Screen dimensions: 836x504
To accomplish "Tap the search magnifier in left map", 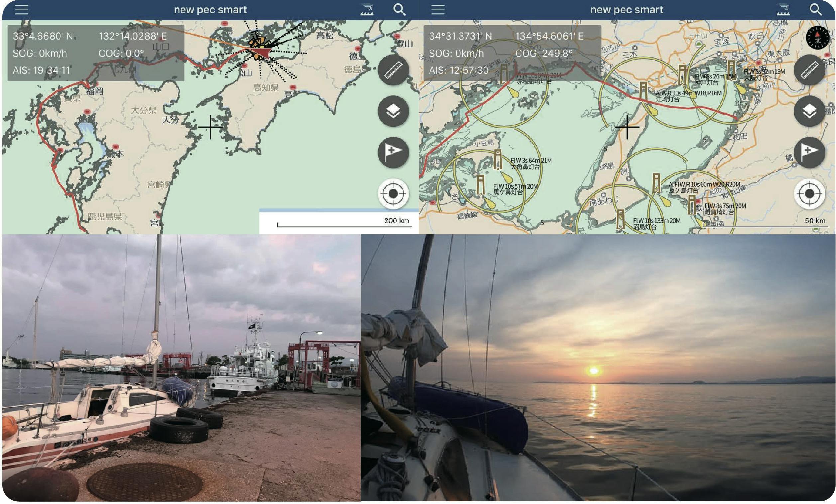I will (x=399, y=10).
